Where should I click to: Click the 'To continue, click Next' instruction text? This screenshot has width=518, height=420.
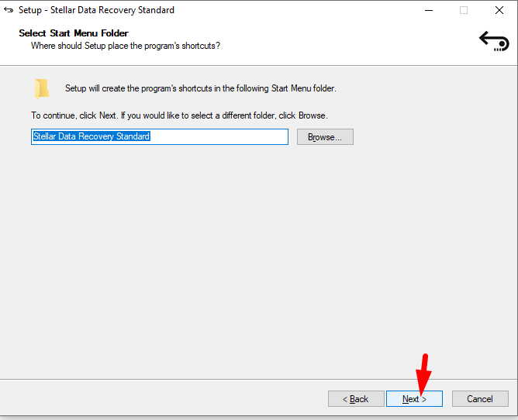(179, 115)
